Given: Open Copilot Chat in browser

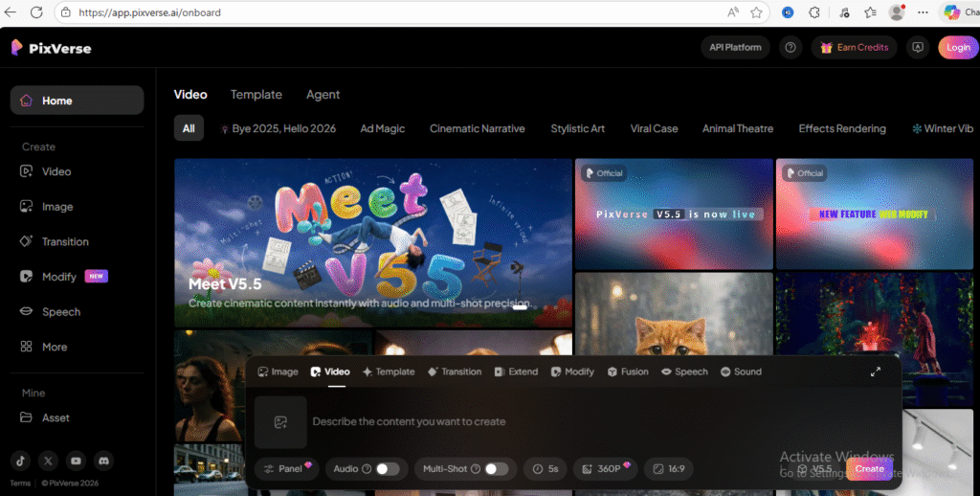Looking at the screenshot, I should tap(961, 12).
